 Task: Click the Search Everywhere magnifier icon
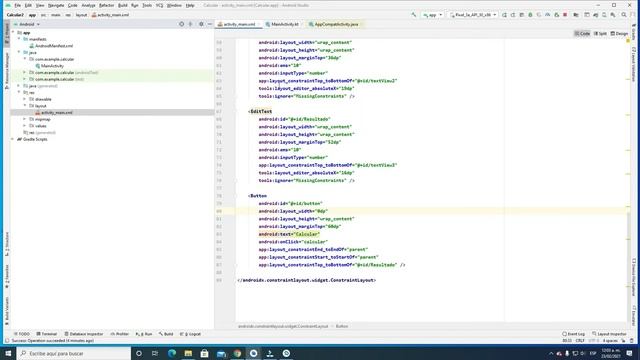(x=624, y=15)
